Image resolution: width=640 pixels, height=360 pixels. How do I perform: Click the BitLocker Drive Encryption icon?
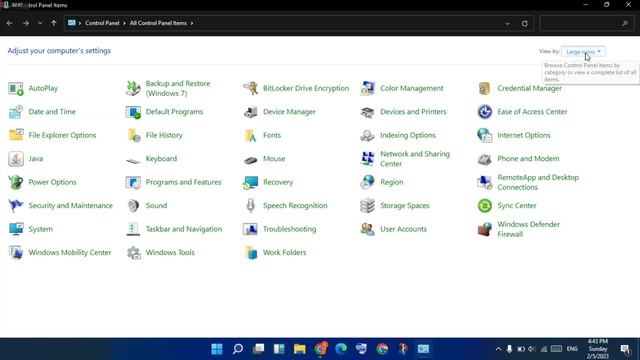click(251, 88)
